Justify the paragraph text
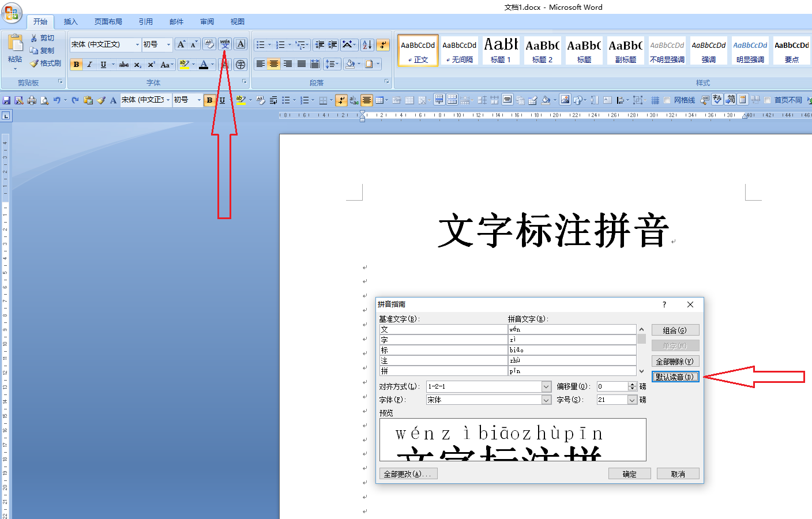 pos(302,64)
